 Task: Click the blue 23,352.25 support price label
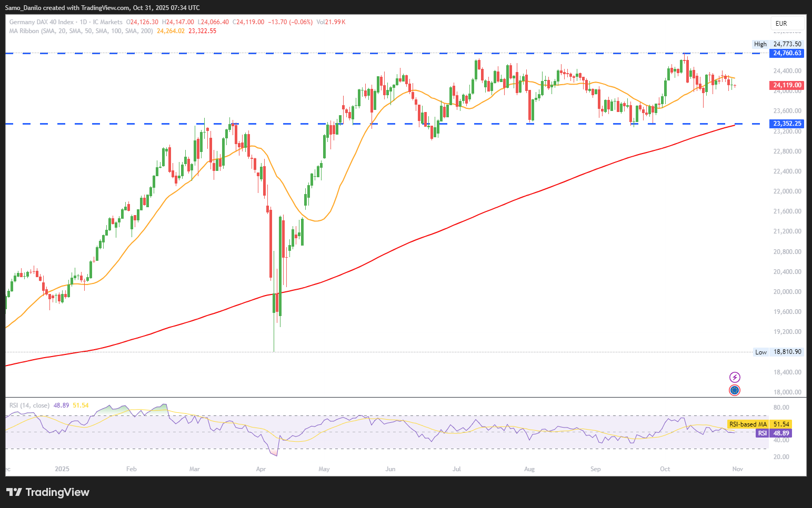(x=787, y=124)
